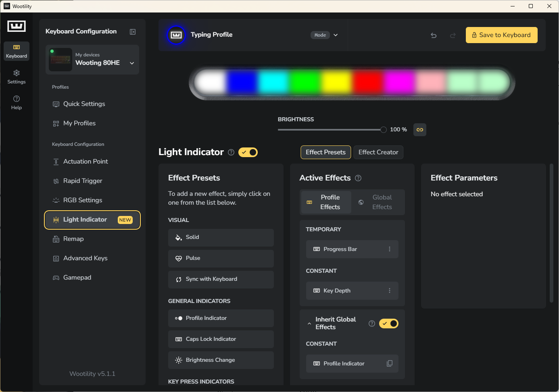Collapse the Inherit Global Effects section
This screenshot has width=559, height=392.
(x=309, y=324)
